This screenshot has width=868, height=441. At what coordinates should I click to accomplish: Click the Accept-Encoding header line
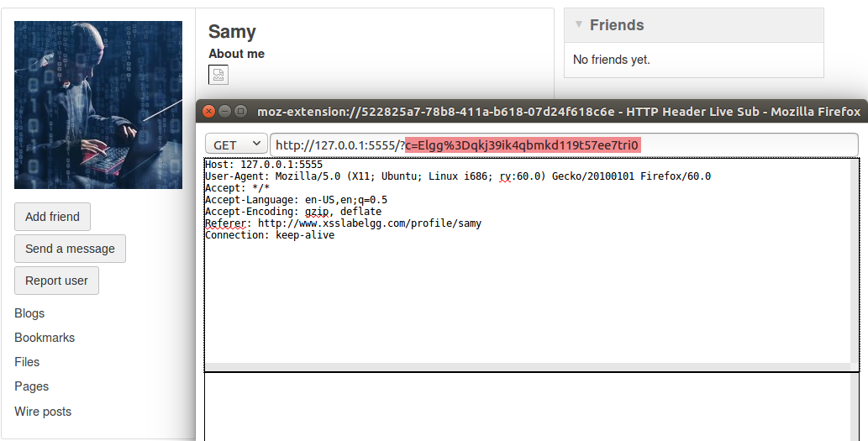tap(293, 212)
